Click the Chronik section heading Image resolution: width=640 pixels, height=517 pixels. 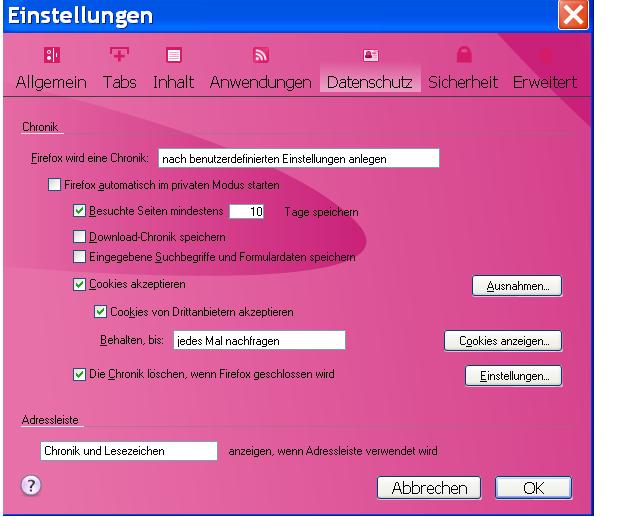[x=40, y=127]
